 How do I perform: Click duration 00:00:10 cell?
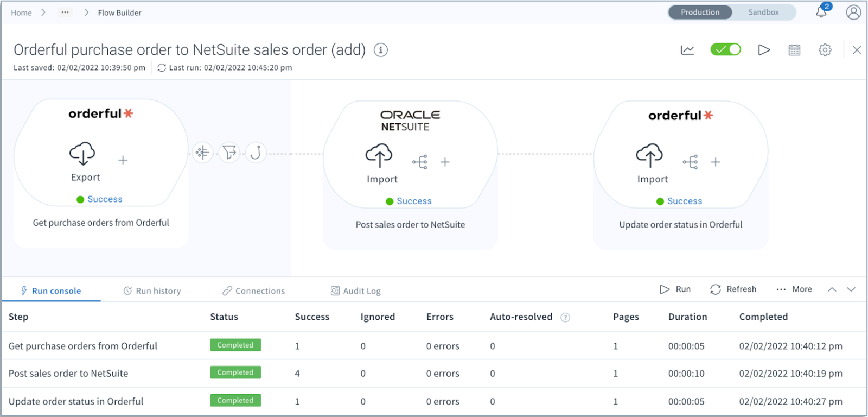tap(686, 374)
